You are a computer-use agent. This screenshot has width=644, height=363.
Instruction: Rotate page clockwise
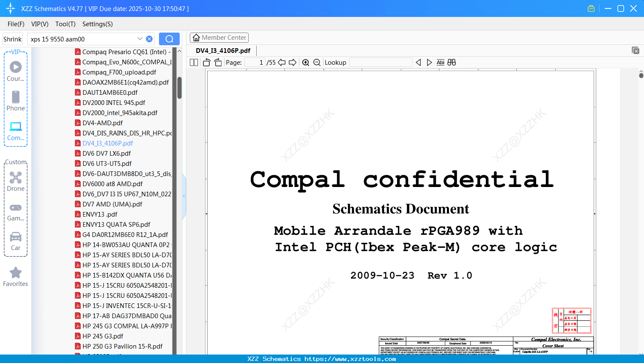(218, 62)
